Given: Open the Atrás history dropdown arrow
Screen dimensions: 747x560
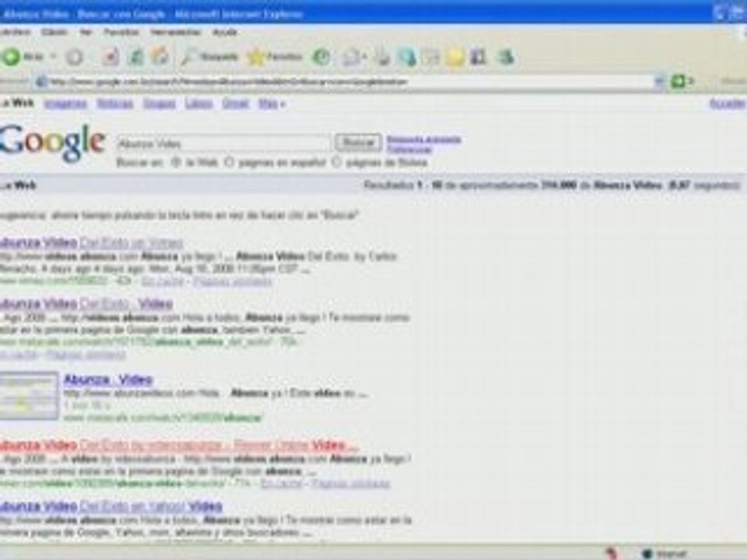Looking at the screenshot, I should pyautogui.click(x=53, y=57).
